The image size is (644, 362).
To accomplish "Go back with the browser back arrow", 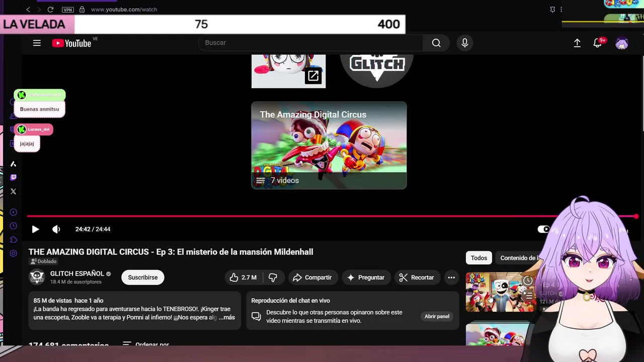I will [x=28, y=10].
